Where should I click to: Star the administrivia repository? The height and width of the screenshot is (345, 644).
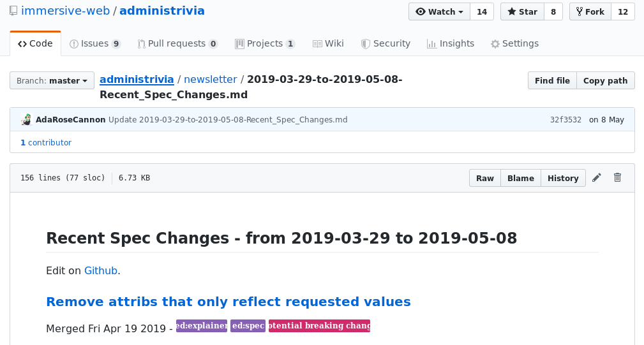(521, 12)
